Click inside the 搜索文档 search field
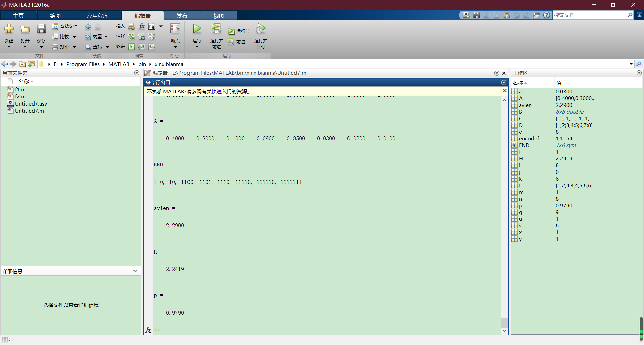644x345 pixels. [x=590, y=15]
